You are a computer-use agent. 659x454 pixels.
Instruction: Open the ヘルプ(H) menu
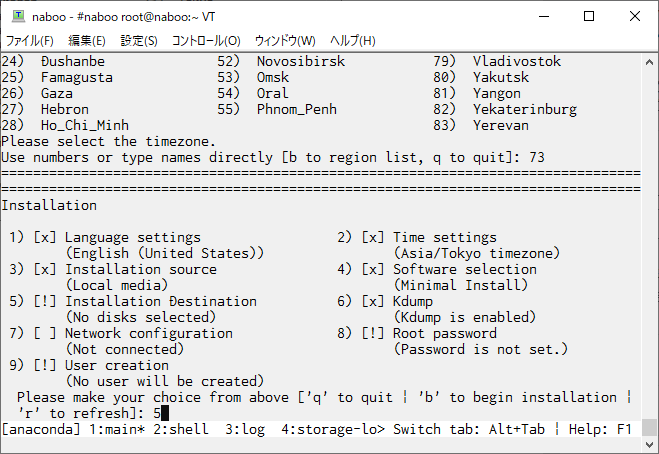353,41
